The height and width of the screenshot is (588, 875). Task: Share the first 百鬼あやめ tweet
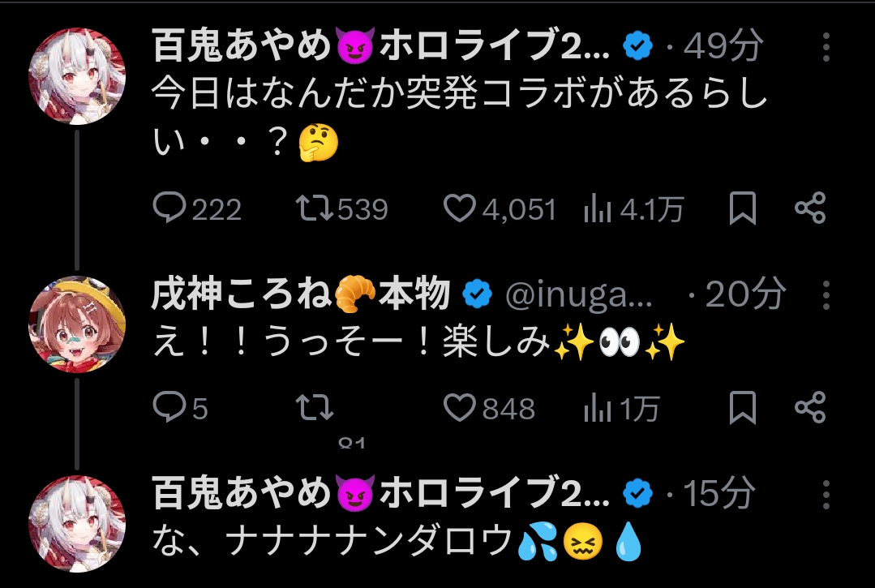click(x=809, y=209)
